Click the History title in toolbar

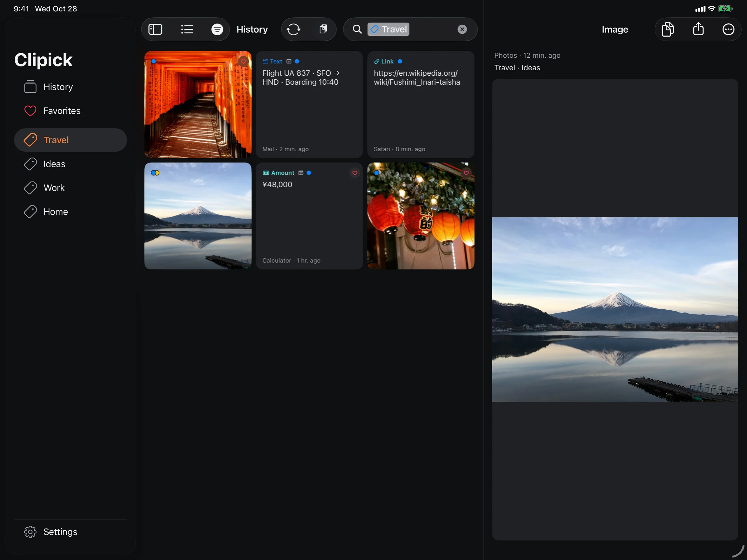pyautogui.click(x=252, y=29)
